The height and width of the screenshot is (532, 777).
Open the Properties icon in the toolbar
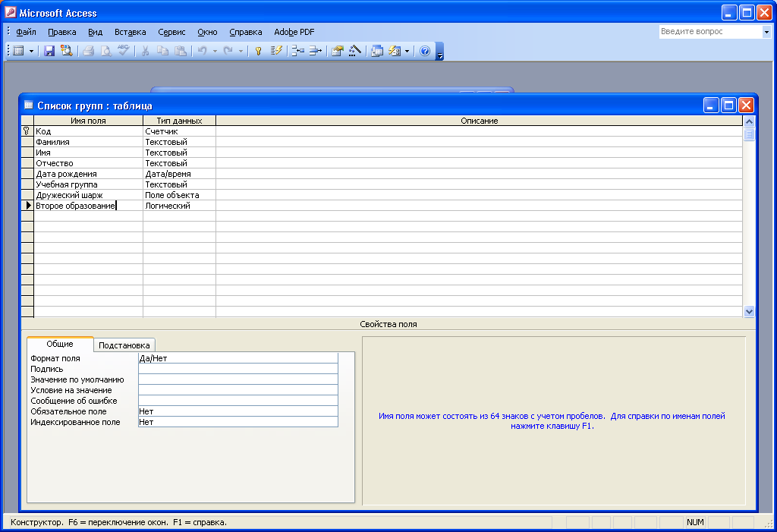coord(338,51)
